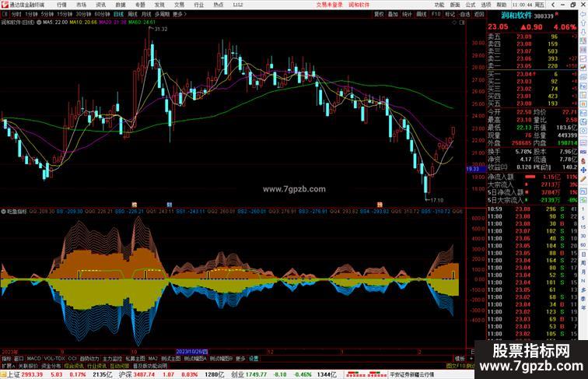The image size is (588, 379).
Task: Click the blue event marker below chart
Action: point(169,205)
